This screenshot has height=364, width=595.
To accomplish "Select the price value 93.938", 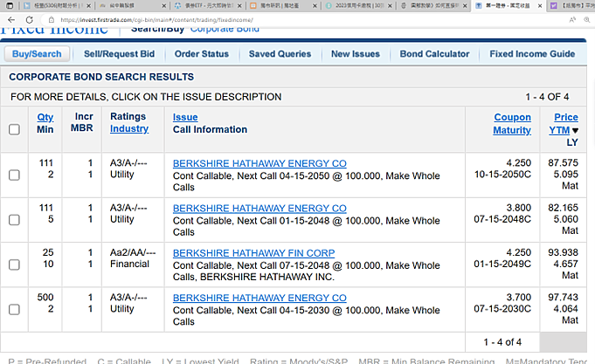I will tap(563, 252).
